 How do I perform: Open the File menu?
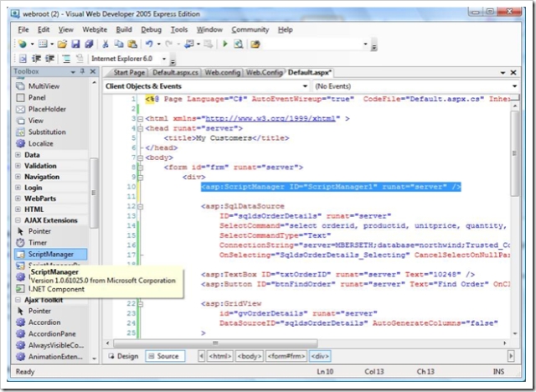pos(23,29)
